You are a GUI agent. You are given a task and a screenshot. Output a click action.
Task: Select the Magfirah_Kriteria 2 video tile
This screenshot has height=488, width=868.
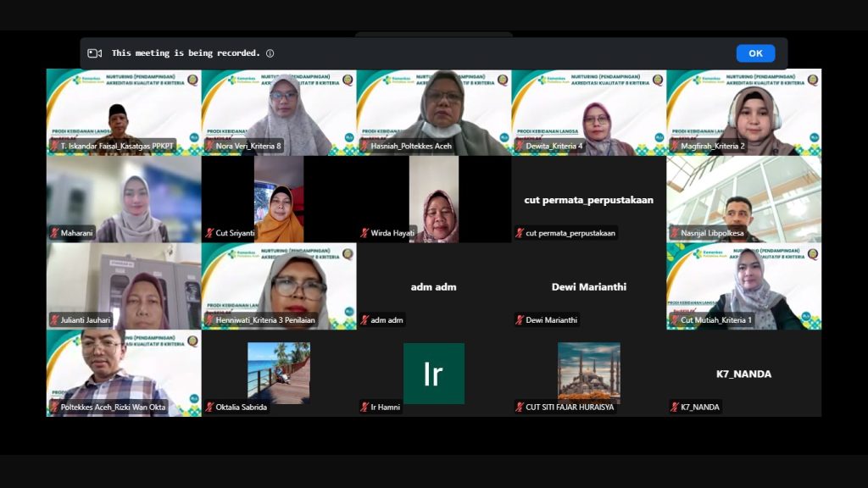point(744,113)
